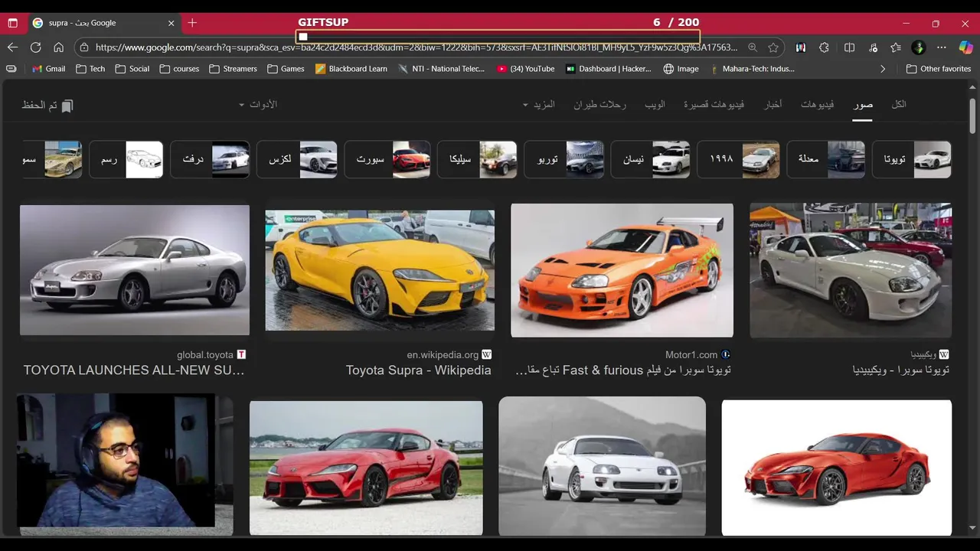Open Mahara-Tech bookmark
The width and height of the screenshot is (980, 551).
(x=752, y=69)
